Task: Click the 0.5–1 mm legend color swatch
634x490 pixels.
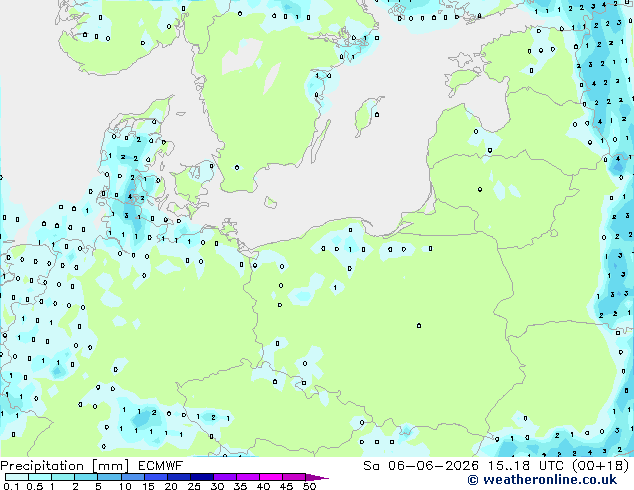Action: tap(40, 477)
